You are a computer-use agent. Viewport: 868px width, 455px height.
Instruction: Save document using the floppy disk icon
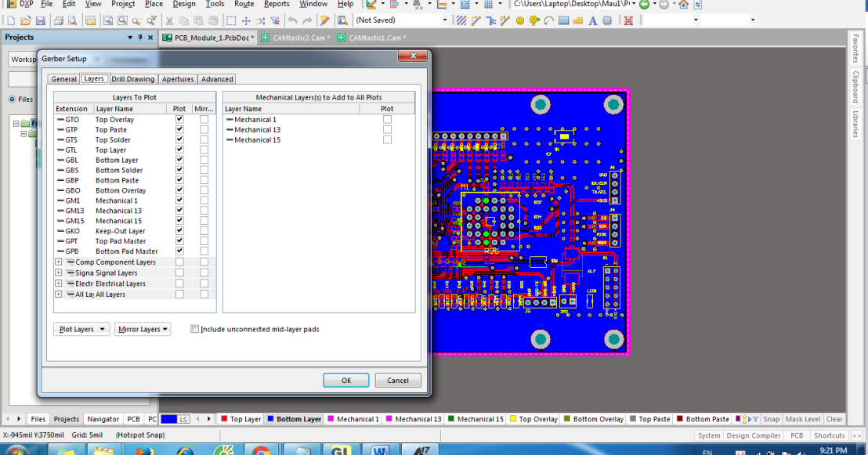click(x=41, y=20)
